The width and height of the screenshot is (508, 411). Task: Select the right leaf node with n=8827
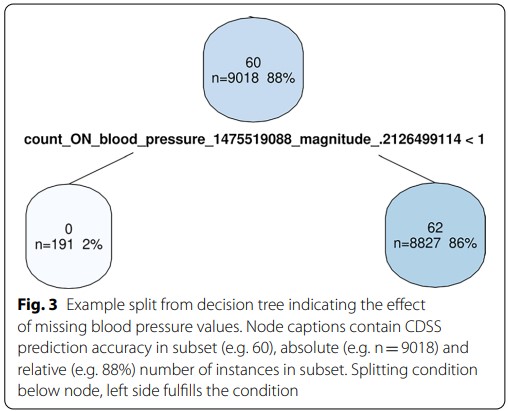coord(435,235)
